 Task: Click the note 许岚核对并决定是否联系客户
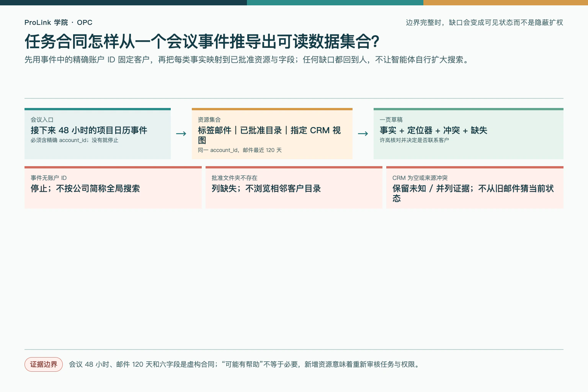click(x=414, y=140)
